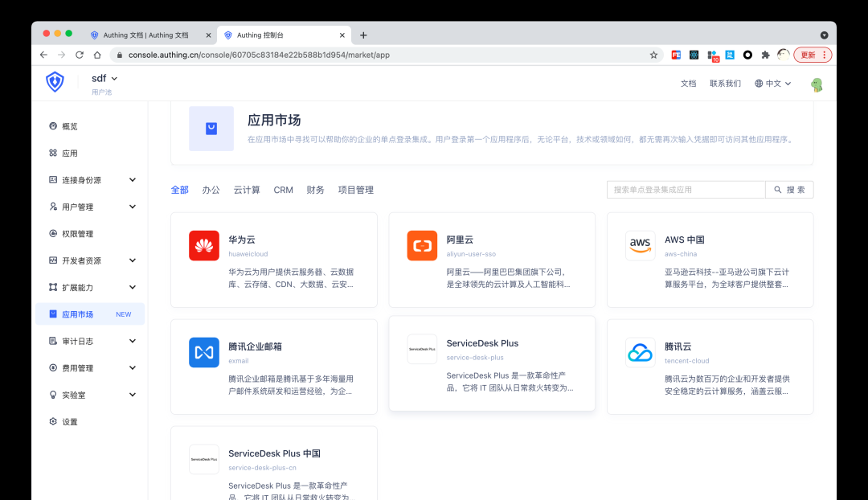
Task: Click the 应用市场 header bag icon
Action: point(211,129)
